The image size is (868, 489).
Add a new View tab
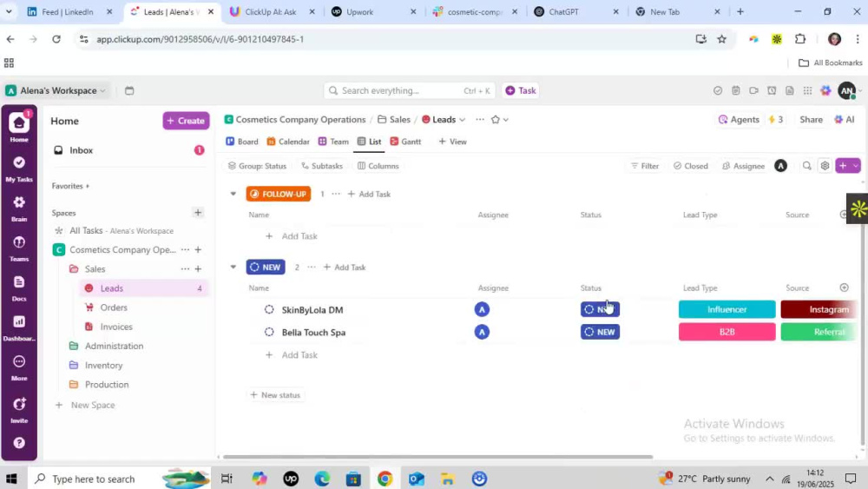point(453,142)
